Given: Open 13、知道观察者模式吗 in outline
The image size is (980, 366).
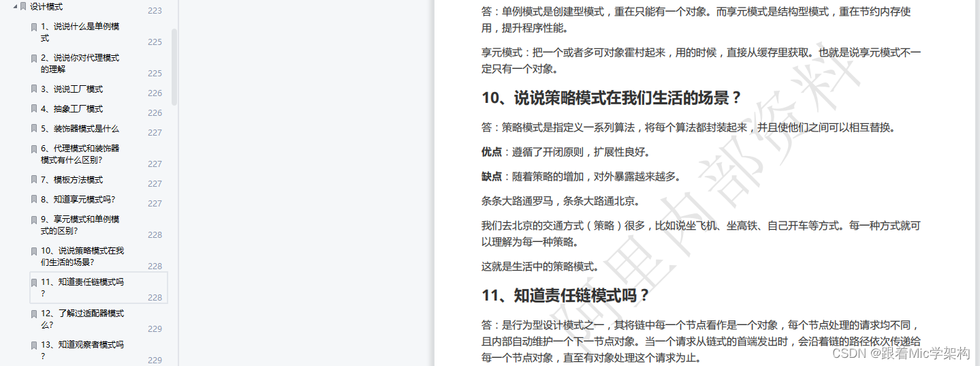Looking at the screenshot, I should [82, 350].
